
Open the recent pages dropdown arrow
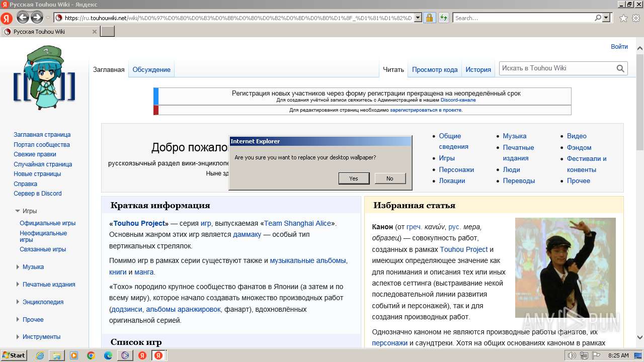[48, 18]
